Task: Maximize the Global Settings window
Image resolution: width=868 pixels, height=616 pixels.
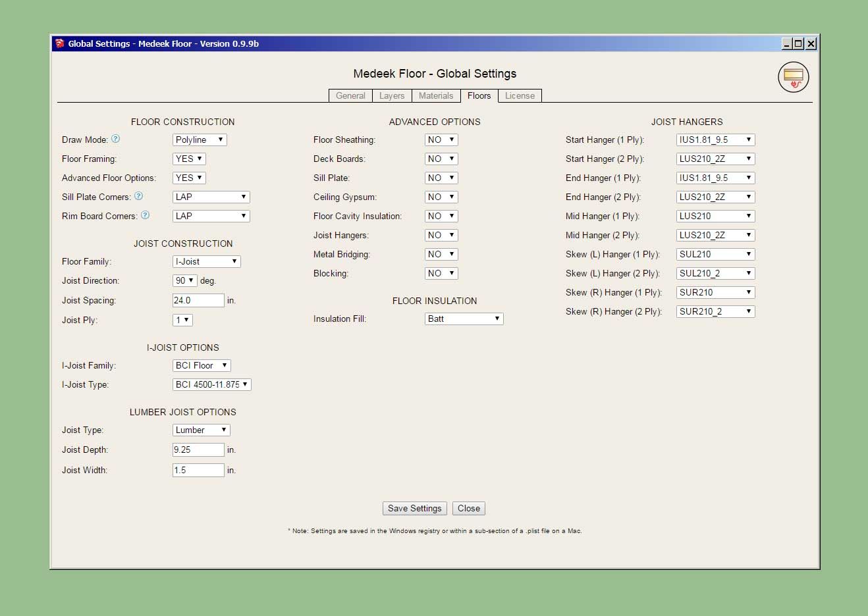Action: coord(798,43)
